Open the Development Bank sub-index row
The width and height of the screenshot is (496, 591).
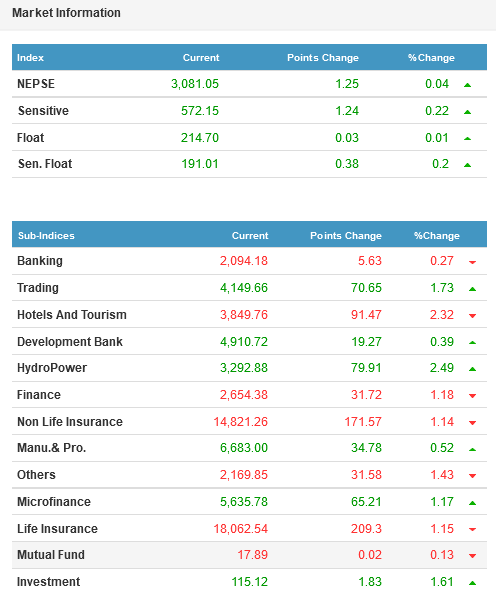(249, 341)
